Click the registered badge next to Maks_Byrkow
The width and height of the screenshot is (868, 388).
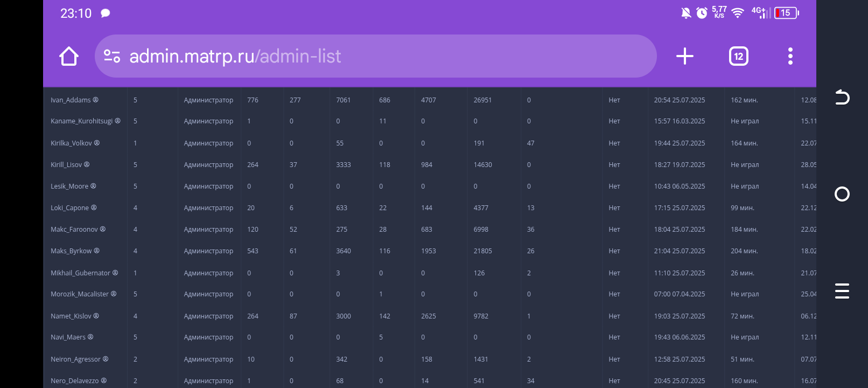[x=96, y=251]
